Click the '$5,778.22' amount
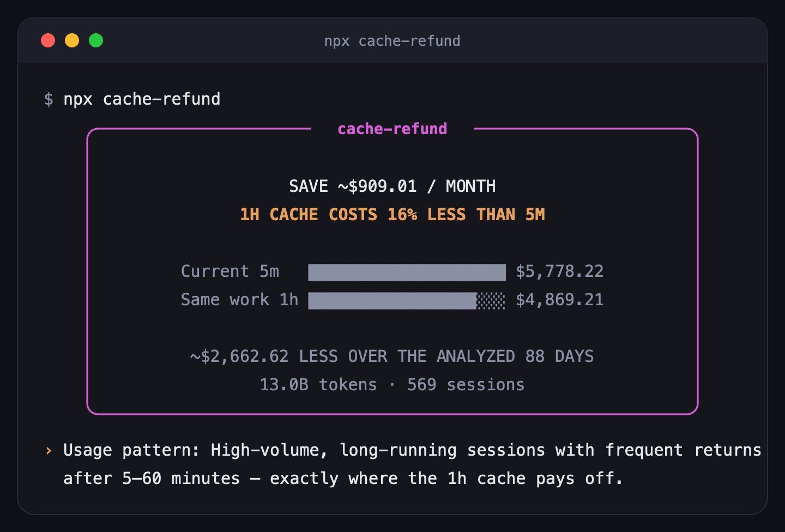This screenshot has height=532, width=785. pos(560,271)
